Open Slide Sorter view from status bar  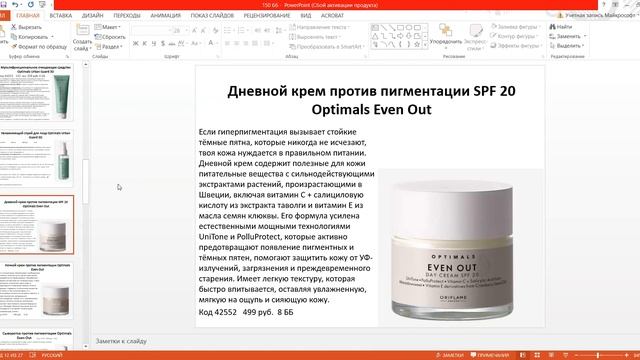[x=537, y=356]
